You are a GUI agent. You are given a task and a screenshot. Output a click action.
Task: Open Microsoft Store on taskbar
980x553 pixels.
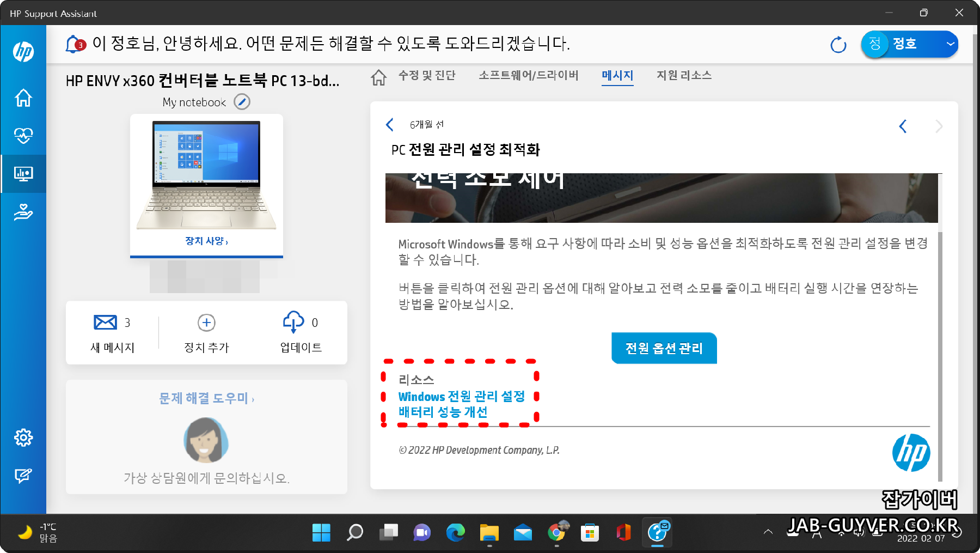click(590, 532)
